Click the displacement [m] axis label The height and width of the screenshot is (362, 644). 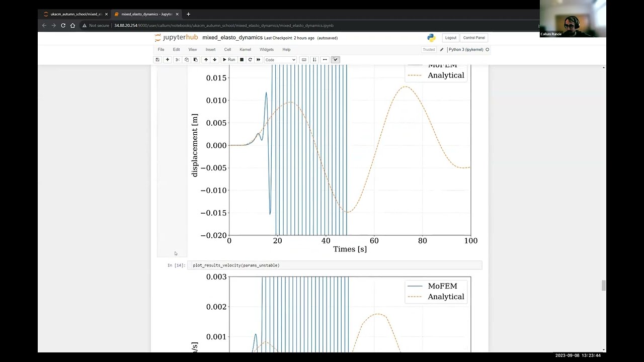point(195,145)
